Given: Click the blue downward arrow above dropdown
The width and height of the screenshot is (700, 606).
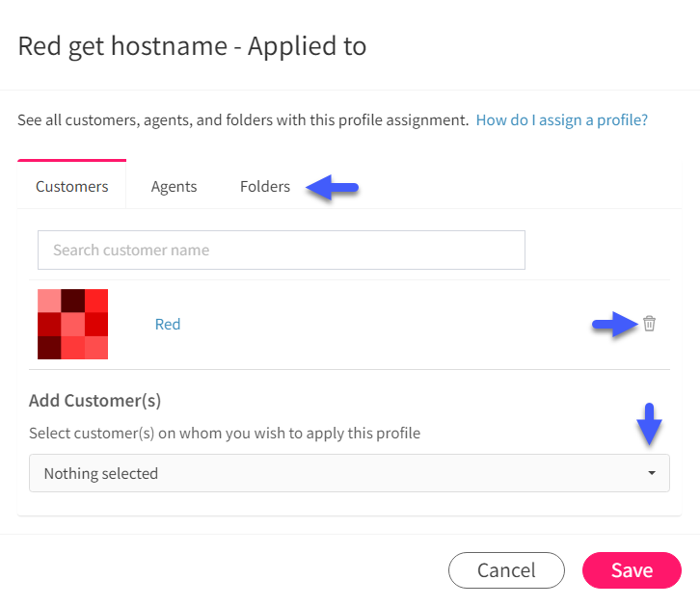Looking at the screenshot, I should pyautogui.click(x=649, y=424).
